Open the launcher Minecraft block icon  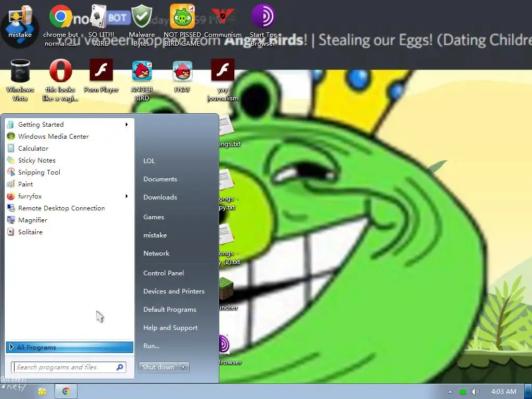tap(225, 289)
